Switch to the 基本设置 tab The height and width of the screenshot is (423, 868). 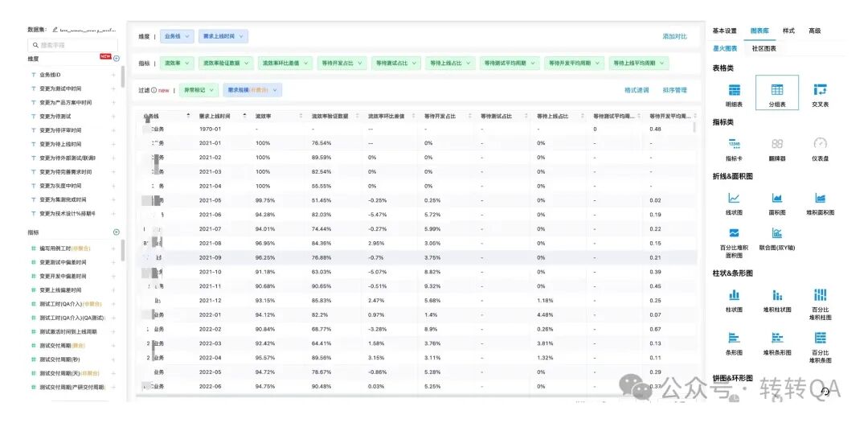[724, 31]
